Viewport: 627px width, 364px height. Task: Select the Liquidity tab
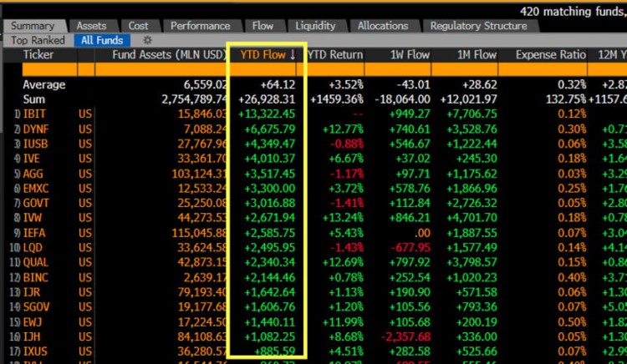315,26
